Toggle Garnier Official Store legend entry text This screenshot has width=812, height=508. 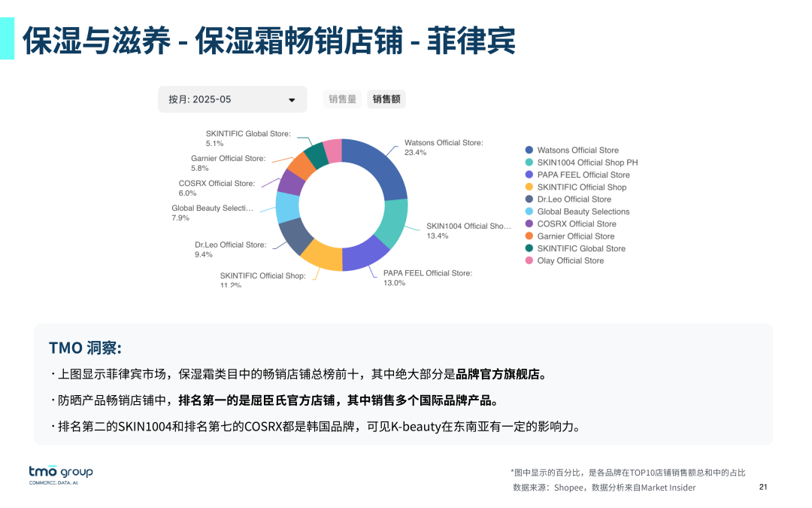tap(576, 236)
